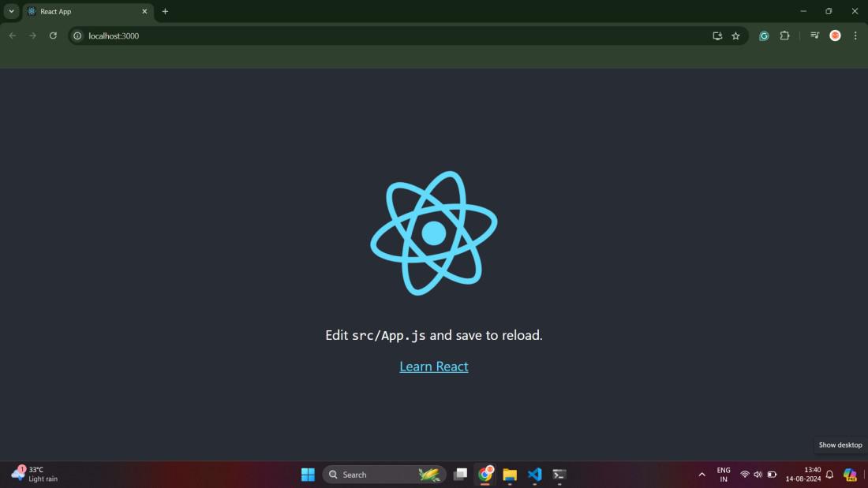Check the battery status icon
The height and width of the screenshot is (488, 868).
coord(772,475)
